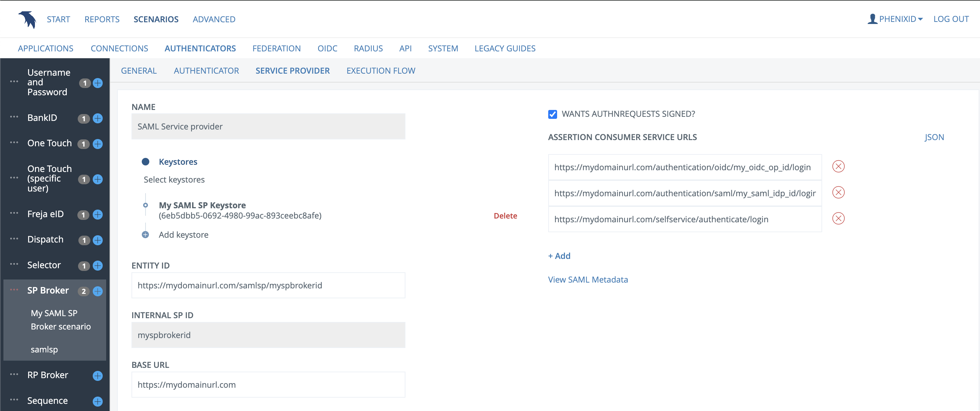Viewport: 980px width, 411px height.
Task: Add a new Username and Password authenticator
Action: 98,83
